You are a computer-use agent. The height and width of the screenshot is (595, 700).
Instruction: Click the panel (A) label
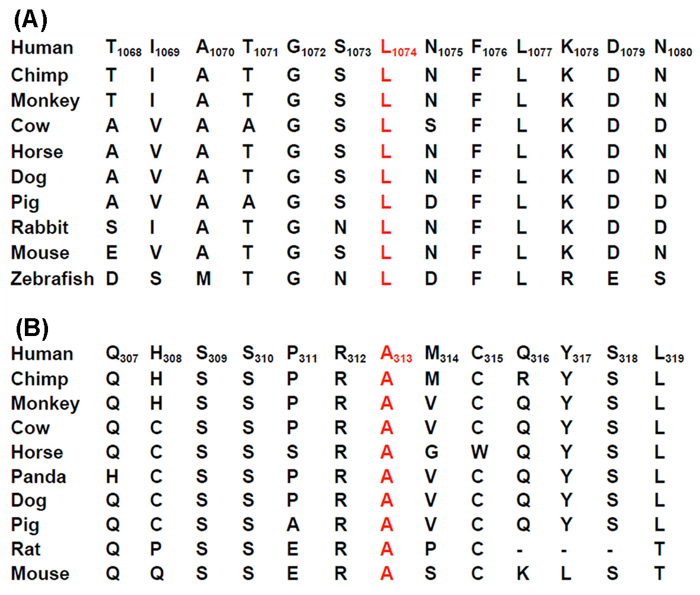(30, 21)
